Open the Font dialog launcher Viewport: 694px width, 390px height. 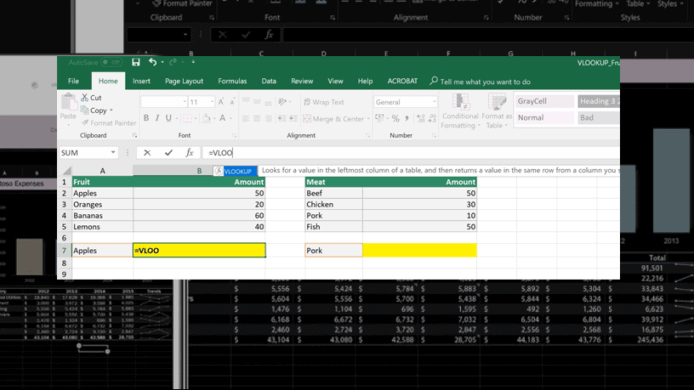click(x=234, y=135)
